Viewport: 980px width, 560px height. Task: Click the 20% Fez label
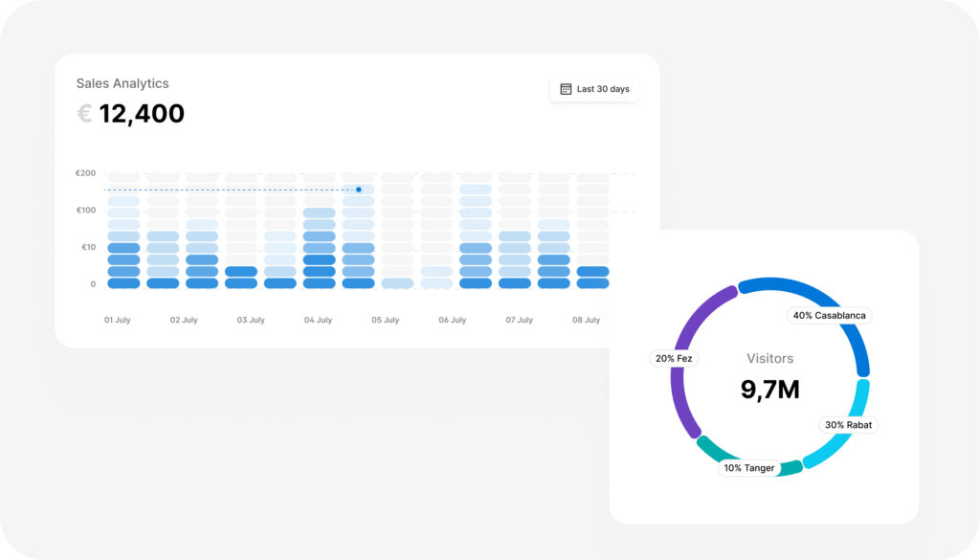(x=674, y=359)
